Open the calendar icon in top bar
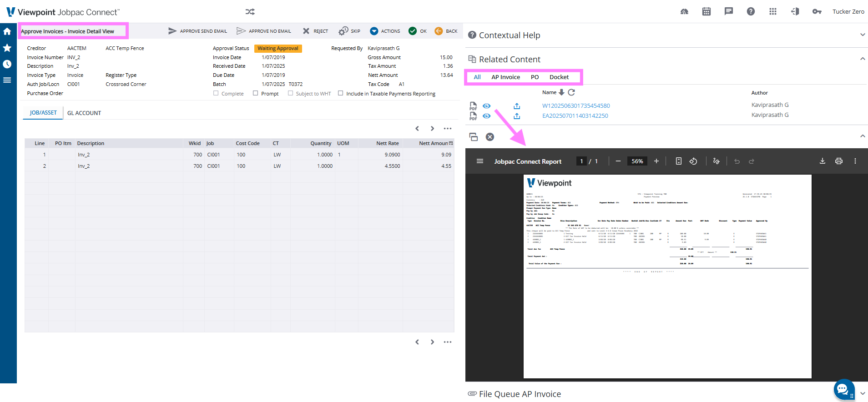Viewport: 868px width, 402px height. click(707, 11)
